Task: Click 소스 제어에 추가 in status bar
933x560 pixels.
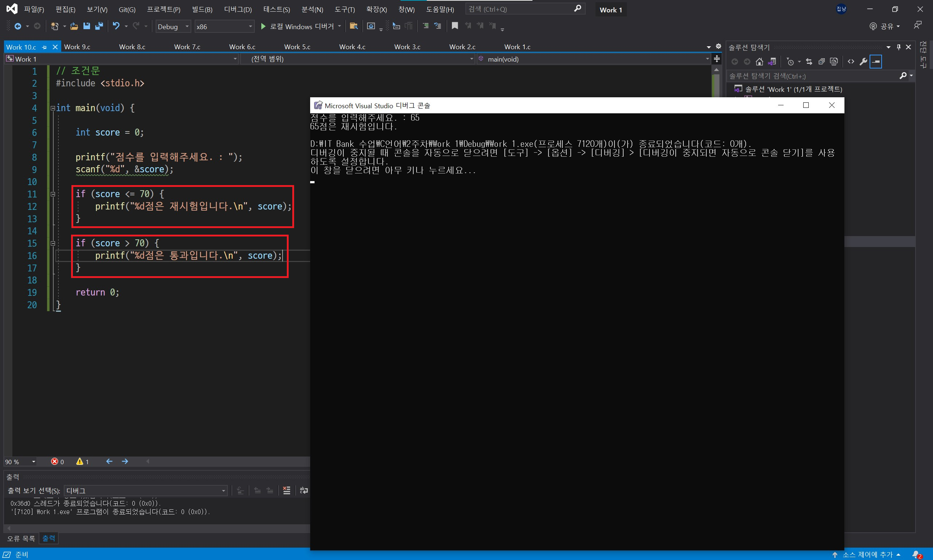Action: pyautogui.click(x=868, y=554)
